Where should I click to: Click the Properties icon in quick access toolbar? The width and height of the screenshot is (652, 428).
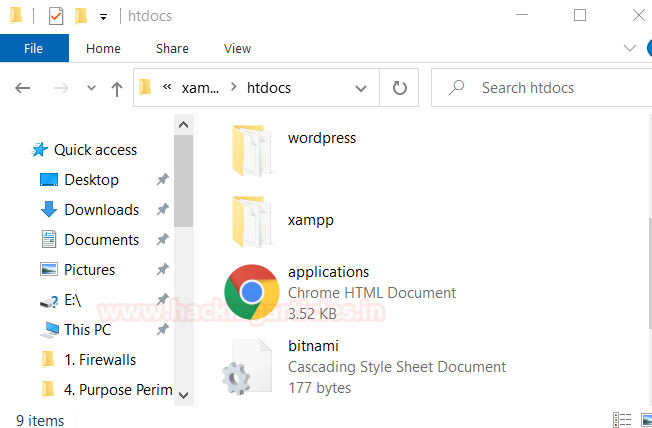coord(55,16)
